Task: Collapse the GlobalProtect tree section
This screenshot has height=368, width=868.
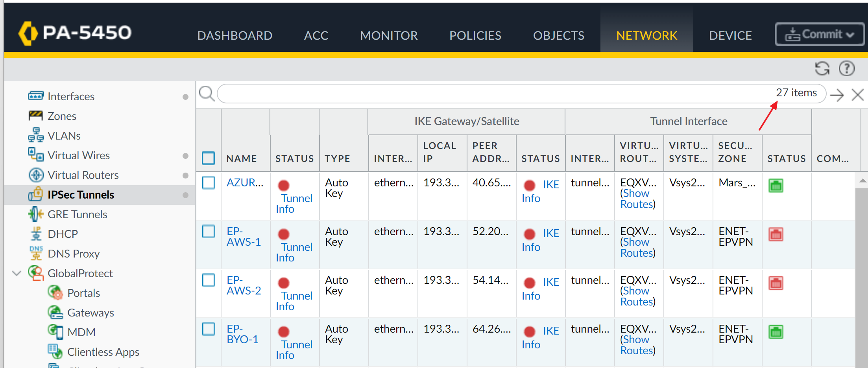Action: tap(17, 273)
